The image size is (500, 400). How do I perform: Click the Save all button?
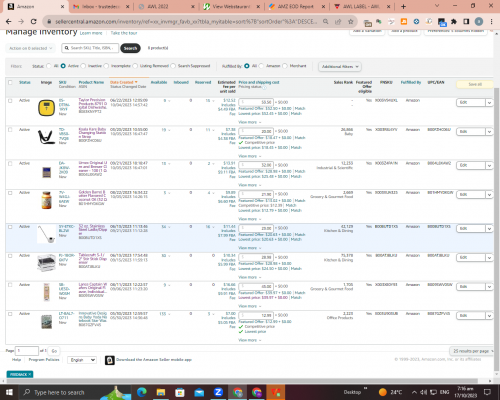[475, 84]
